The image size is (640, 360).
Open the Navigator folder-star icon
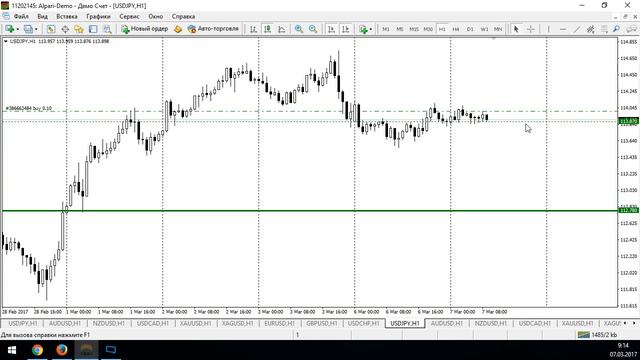tap(79, 29)
